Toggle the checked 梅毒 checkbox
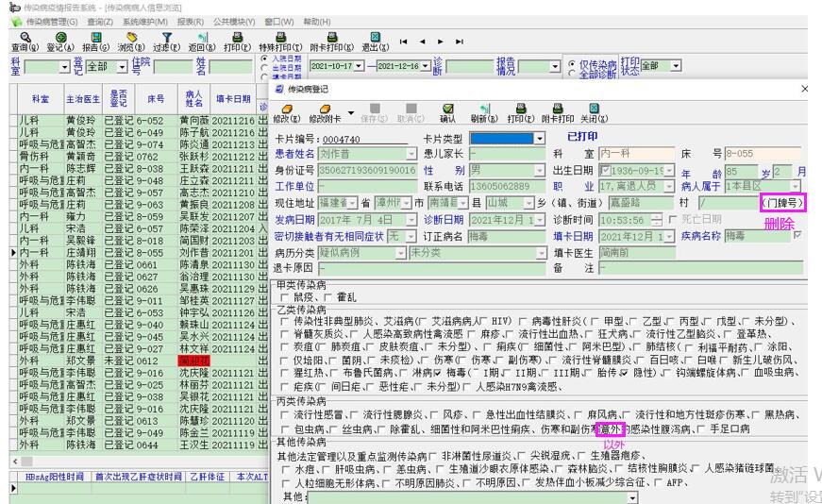The image size is (822, 504). coord(438,373)
